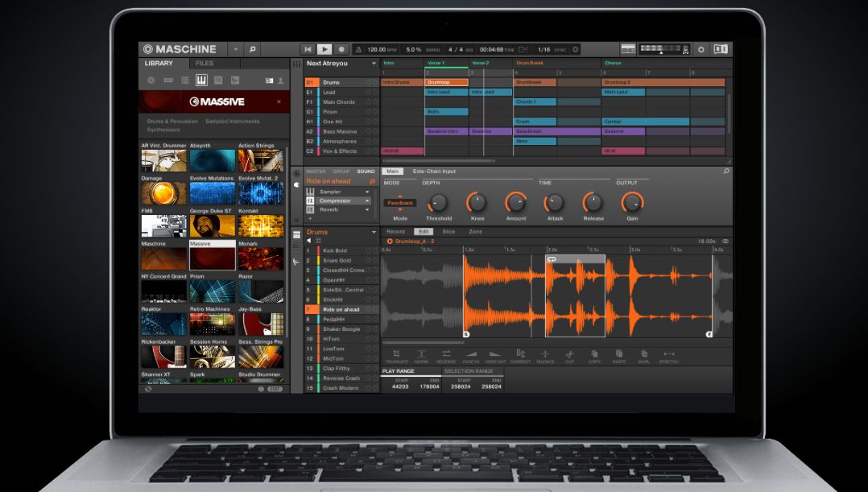Viewport: 868px width, 492px height.
Task: Open the Maschine main menu dropdown arrow
Action: 235,49
